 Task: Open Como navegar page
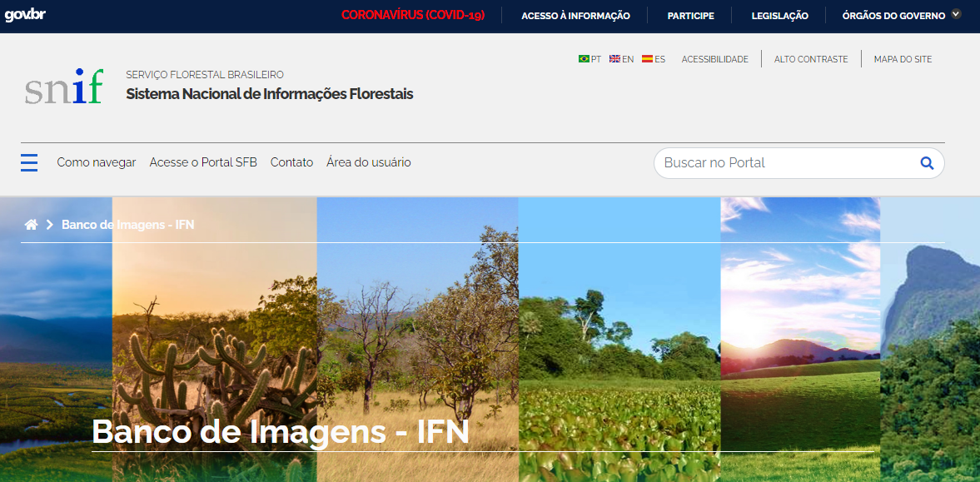pos(97,162)
